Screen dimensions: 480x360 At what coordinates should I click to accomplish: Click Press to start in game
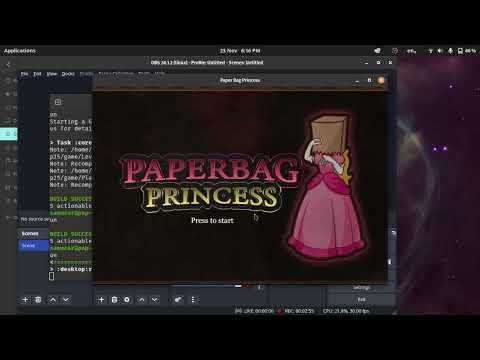coord(212,220)
